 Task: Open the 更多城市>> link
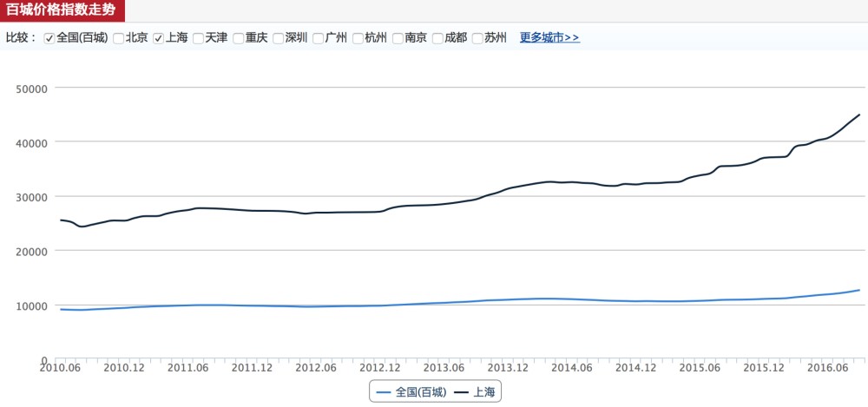pos(549,38)
